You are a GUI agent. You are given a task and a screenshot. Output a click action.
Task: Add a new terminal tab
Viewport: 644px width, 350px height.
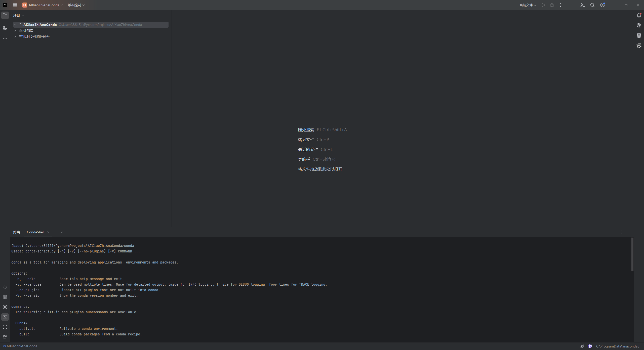[x=55, y=232]
